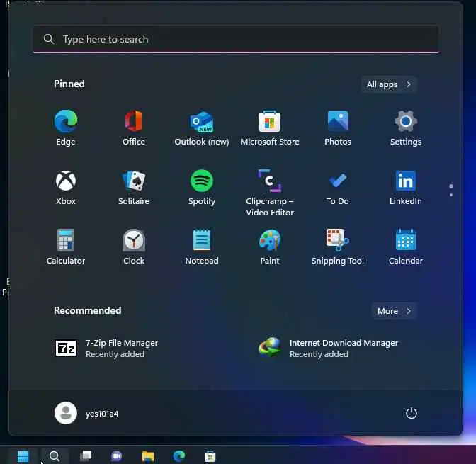Open the Edge pinned app
The width and height of the screenshot is (476, 464).
66,128
